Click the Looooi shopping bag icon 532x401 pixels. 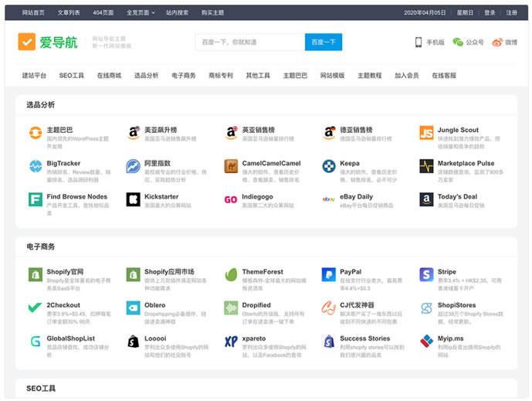(134, 341)
